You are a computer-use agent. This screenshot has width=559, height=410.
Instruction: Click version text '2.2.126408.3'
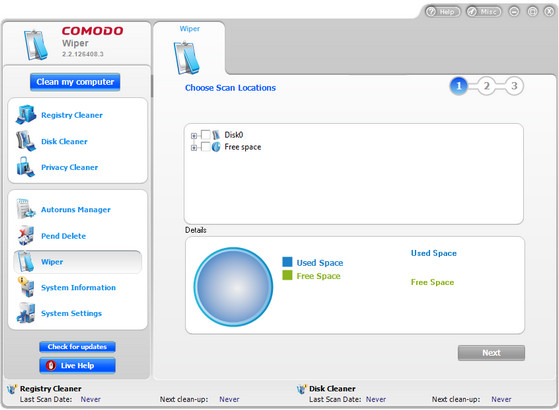(x=83, y=54)
